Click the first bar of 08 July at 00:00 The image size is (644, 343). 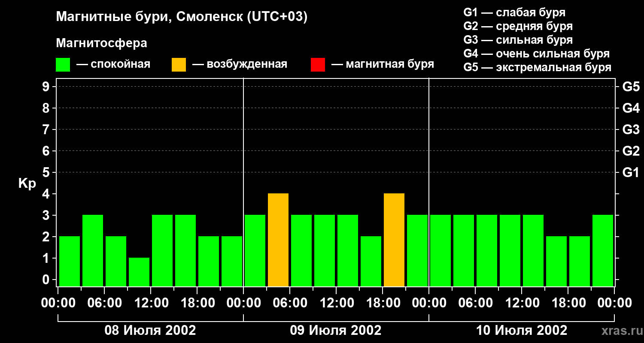tap(70, 262)
